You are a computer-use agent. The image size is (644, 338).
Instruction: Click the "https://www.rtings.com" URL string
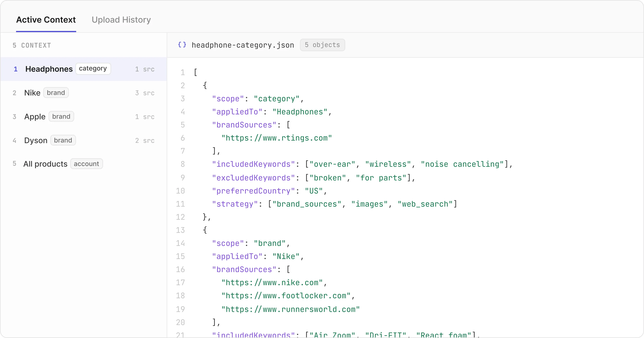(277, 138)
